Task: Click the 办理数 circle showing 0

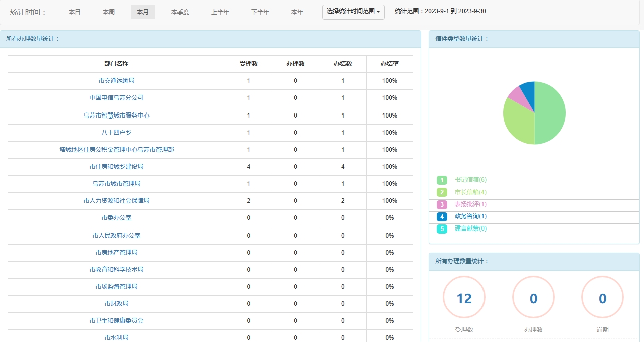Action: tap(533, 298)
